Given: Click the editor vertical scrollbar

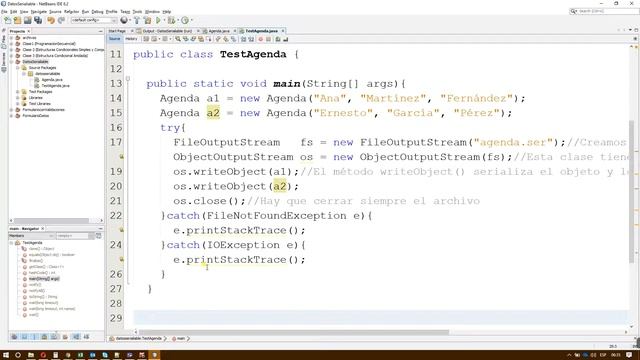Looking at the screenshot, I should pos(631,192).
